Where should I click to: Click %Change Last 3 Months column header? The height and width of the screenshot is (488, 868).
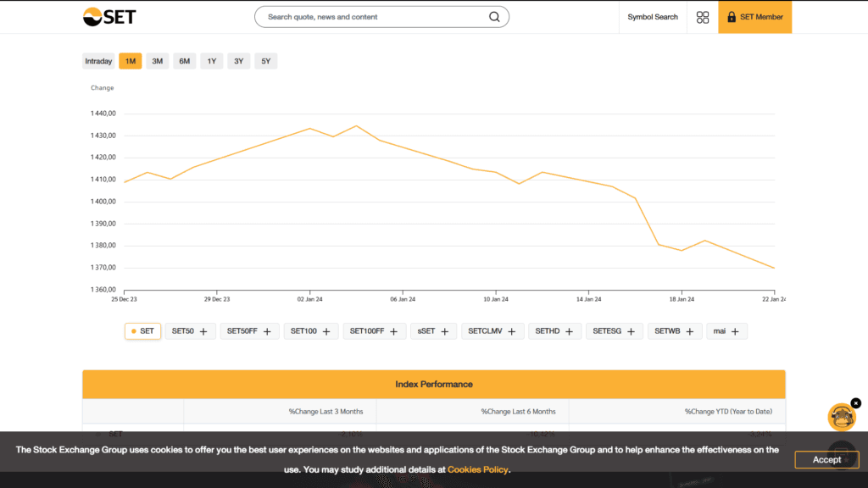point(325,412)
